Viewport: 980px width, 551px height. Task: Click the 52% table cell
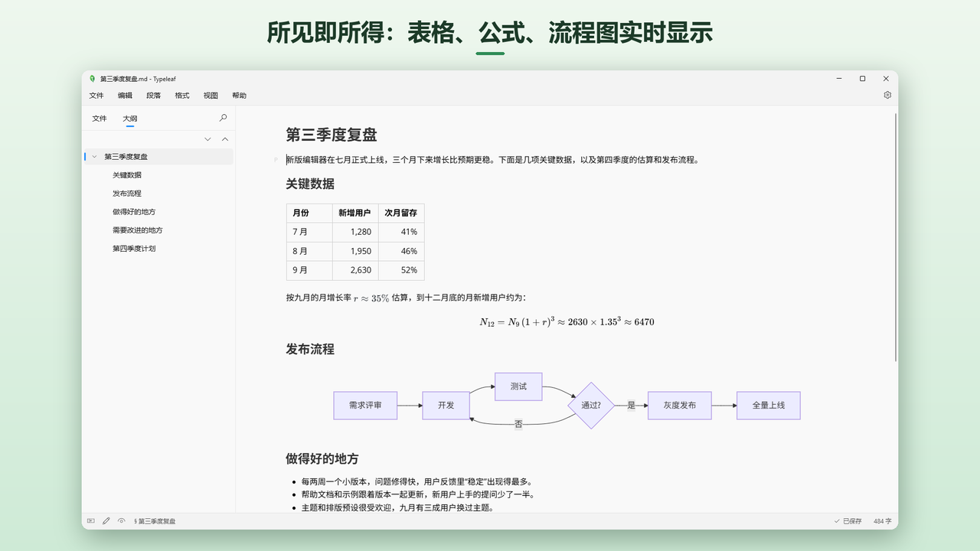[x=401, y=270]
